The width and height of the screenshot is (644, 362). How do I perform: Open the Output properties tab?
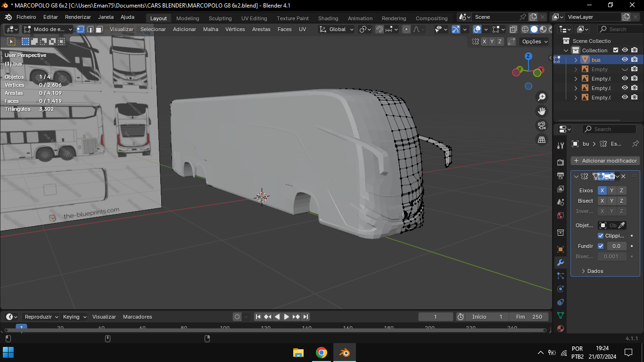coord(561,176)
